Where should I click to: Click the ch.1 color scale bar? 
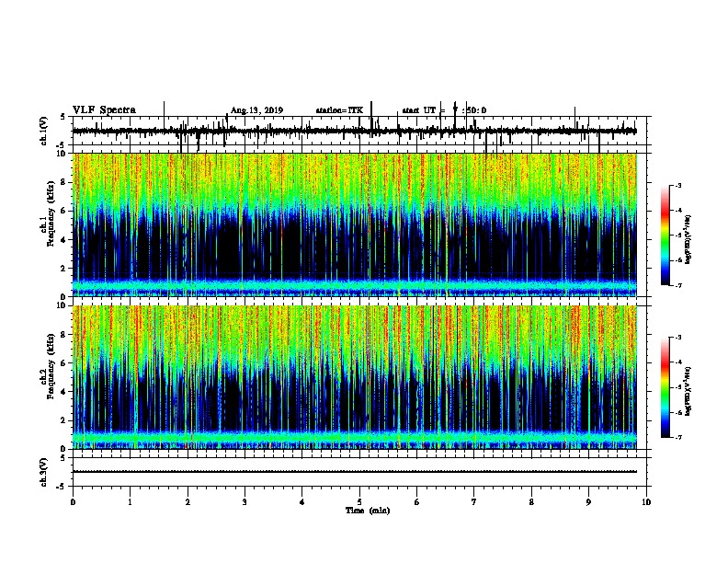pyautogui.click(x=665, y=236)
